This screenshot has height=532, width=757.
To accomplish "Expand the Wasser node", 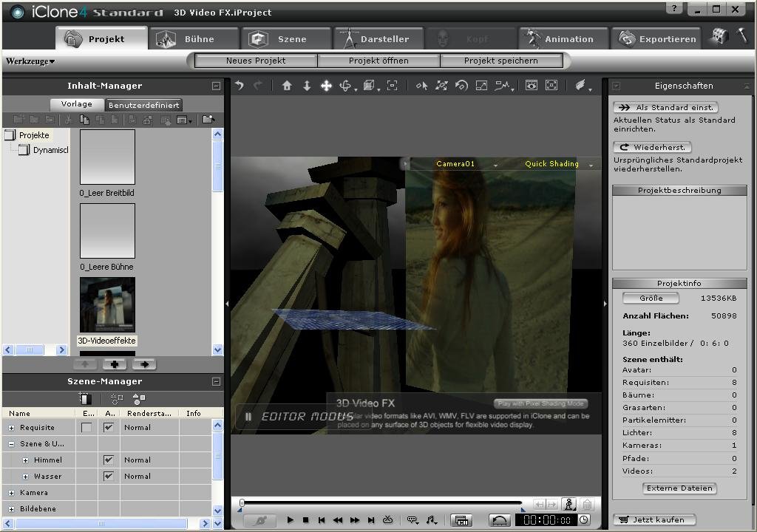I will coord(26,477).
